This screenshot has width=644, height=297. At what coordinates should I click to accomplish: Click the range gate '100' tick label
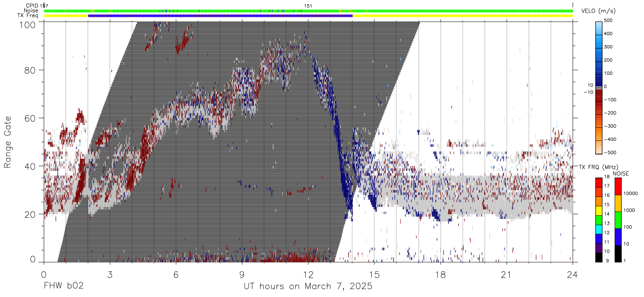click(x=28, y=24)
